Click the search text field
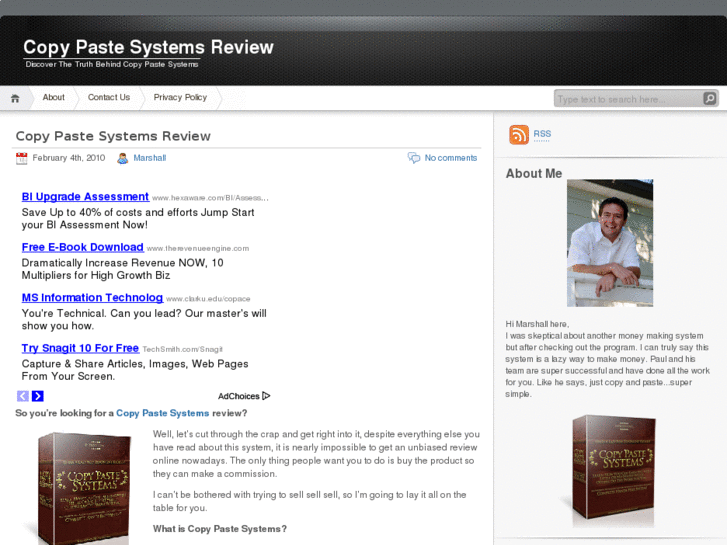 (629, 99)
